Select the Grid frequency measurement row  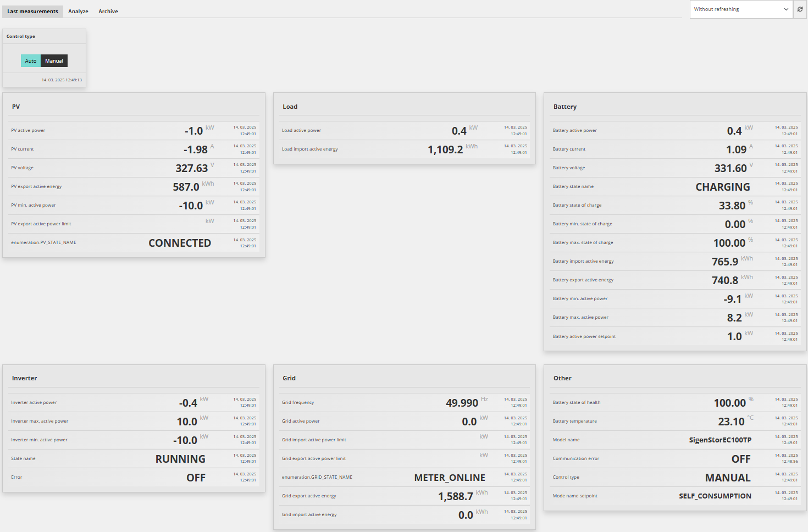click(405, 403)
